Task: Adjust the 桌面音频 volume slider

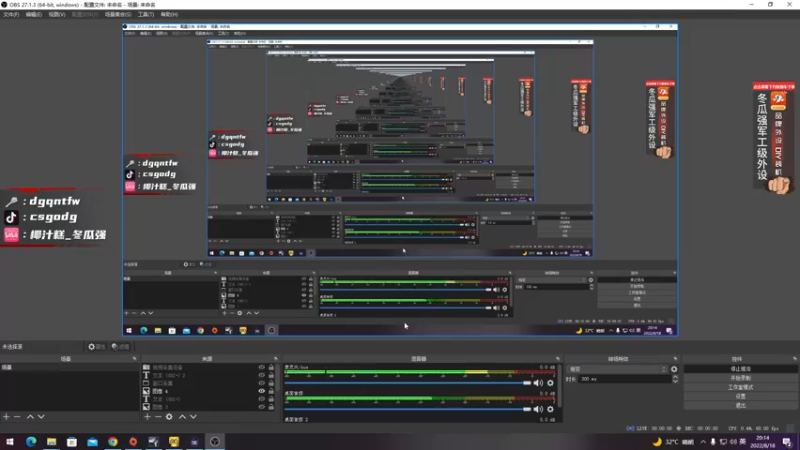Action: 408,409
